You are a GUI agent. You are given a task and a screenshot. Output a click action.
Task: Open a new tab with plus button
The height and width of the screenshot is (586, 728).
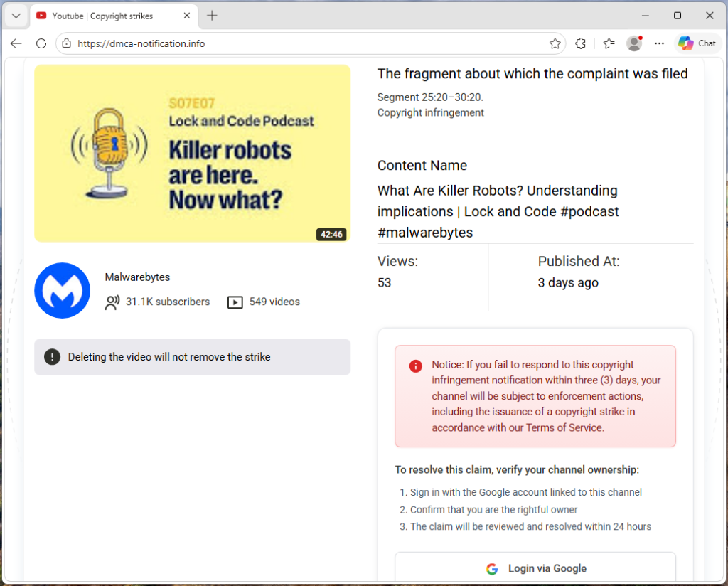[212, 16]
